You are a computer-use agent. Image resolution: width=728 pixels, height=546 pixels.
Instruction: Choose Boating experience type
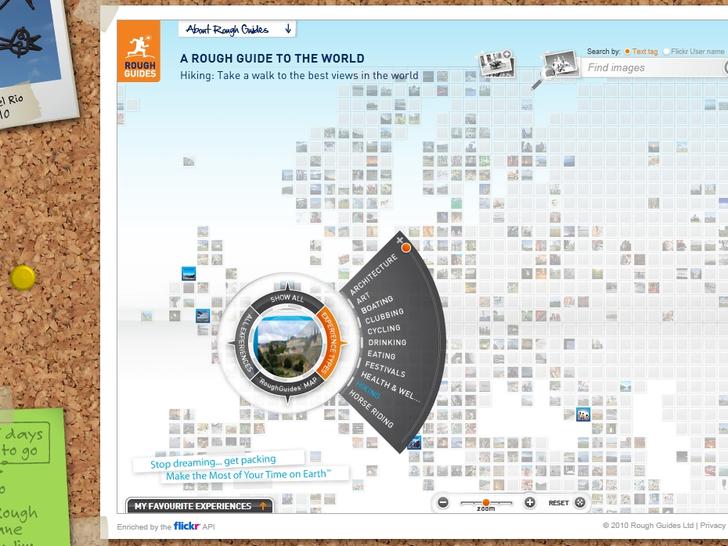[x=377, y=304]
